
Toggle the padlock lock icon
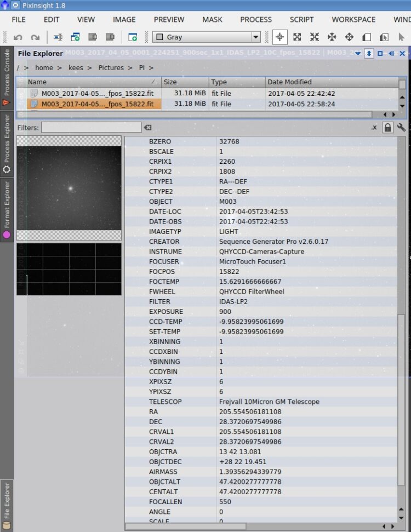point(387,128)
